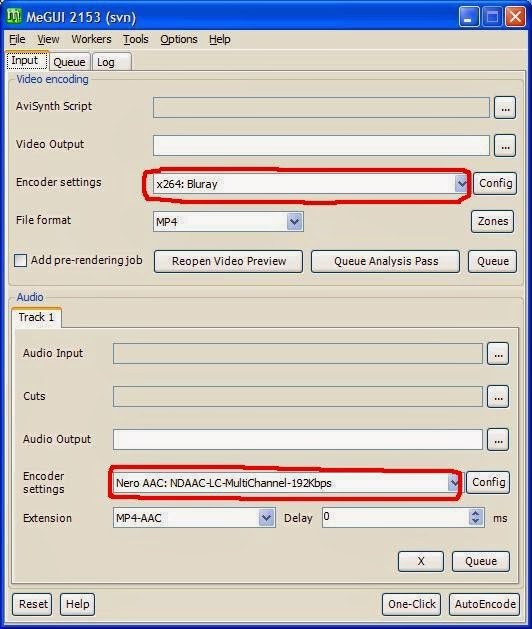Screen dimensions: 532x629
Task: Open video encoder Config next to x264 Bluray
Action: 495,183
